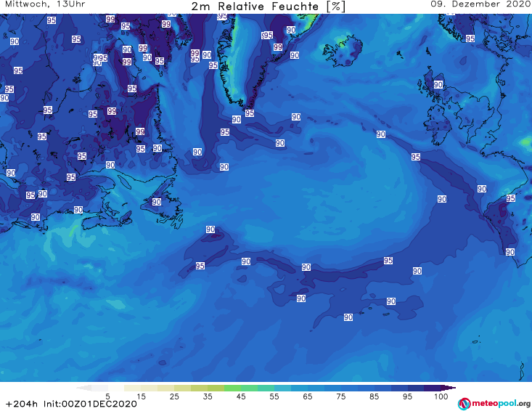532x411 pixels.
Task: Click the meteopool.org logo
Action: [x=494, y=404]
